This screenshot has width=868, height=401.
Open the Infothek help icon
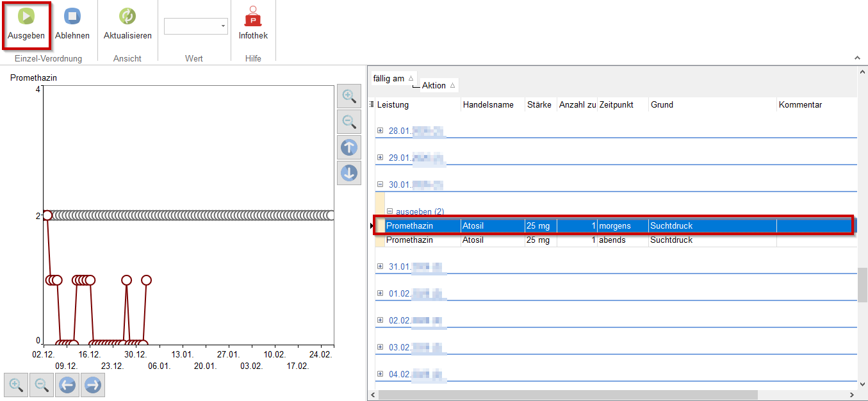[x=253, y=17]
